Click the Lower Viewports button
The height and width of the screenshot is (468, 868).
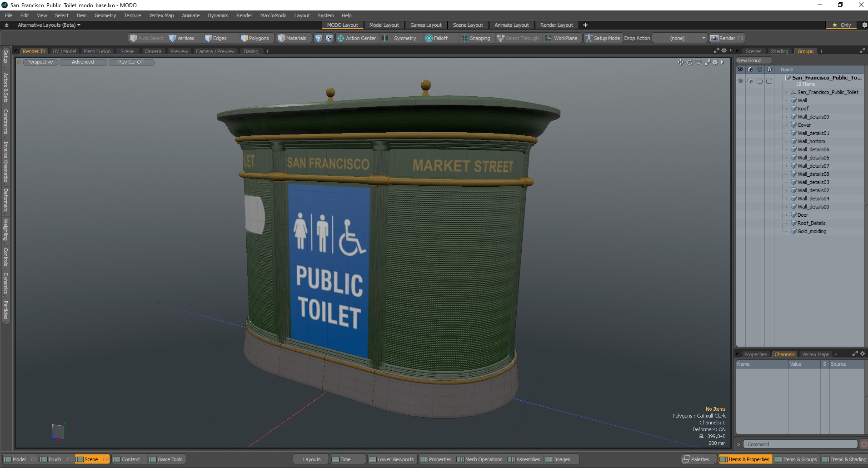coord(391,459)
